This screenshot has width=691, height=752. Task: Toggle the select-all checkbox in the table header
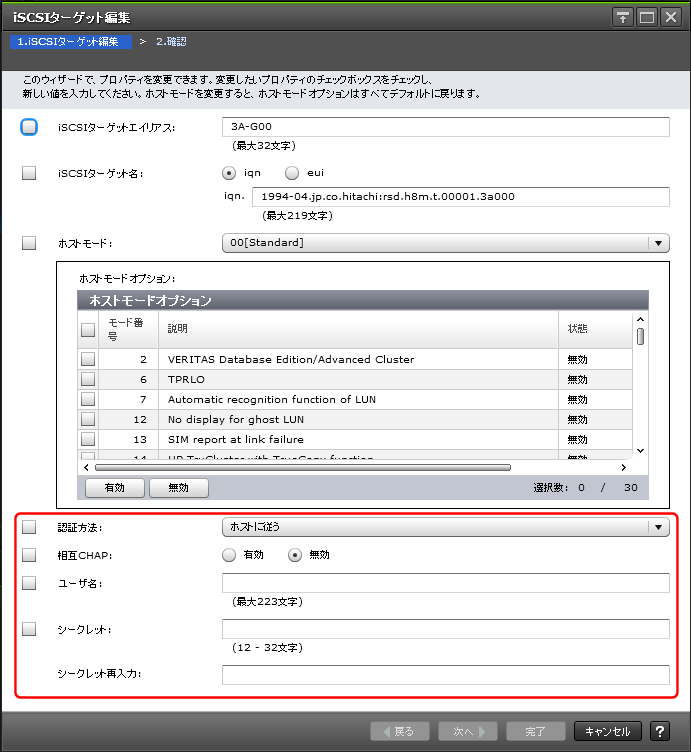click(x=88, y=329)
